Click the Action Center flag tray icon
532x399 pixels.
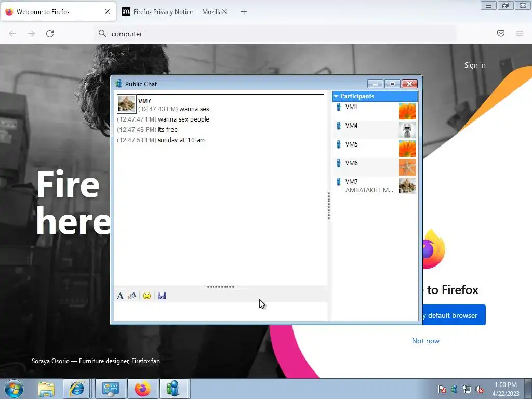click(442, 389)
